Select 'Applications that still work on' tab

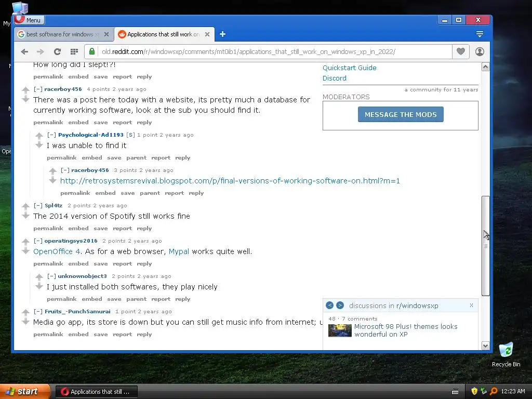(x=164, y=34)
